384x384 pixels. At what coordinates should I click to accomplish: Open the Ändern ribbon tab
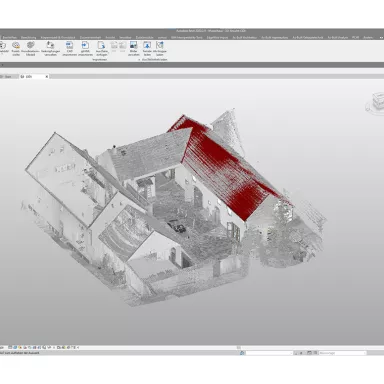pos(368,37)
